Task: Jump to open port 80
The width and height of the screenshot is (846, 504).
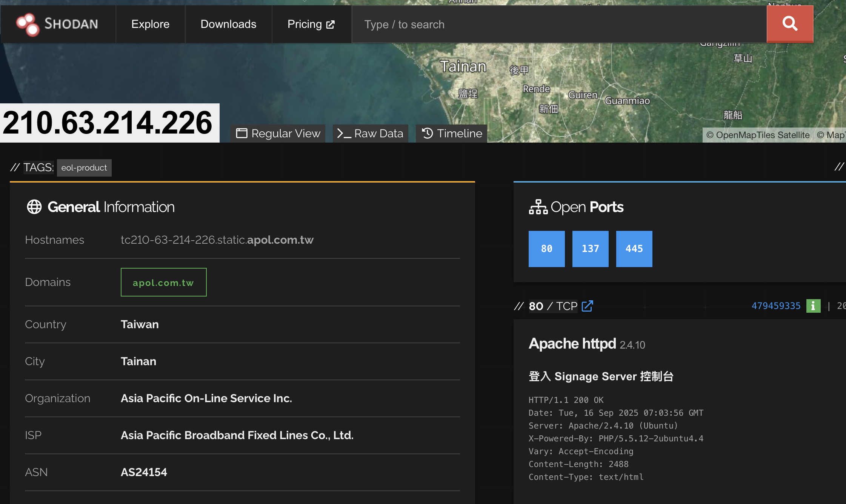Action: pyautogui.click(x=546, y=249)
